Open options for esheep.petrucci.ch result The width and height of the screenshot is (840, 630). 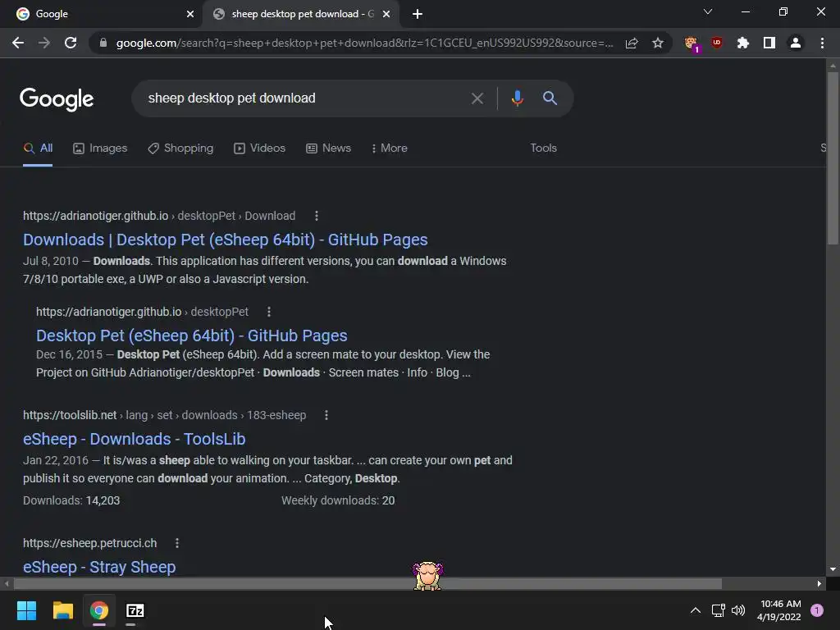click(177, 543)
